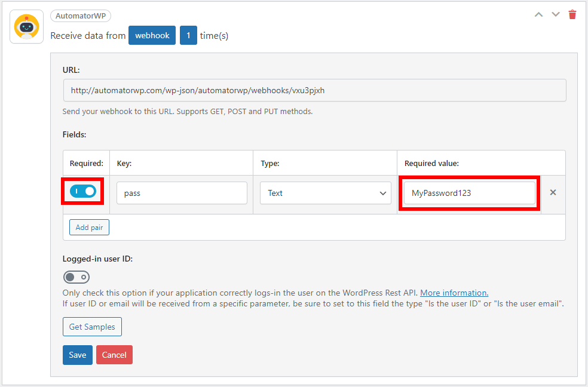
Task: Click the Get Samples button
Action: click(92, 327)
